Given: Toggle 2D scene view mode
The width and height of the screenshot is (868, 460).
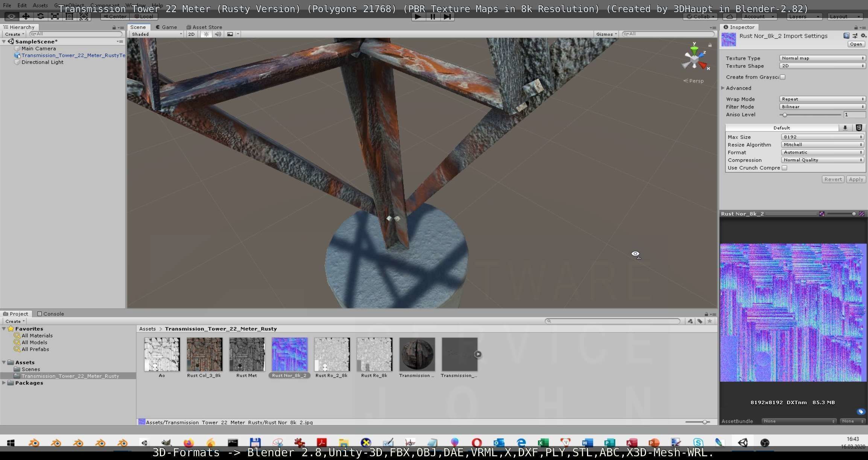Looking at the screenshot, I should point(192,34).
